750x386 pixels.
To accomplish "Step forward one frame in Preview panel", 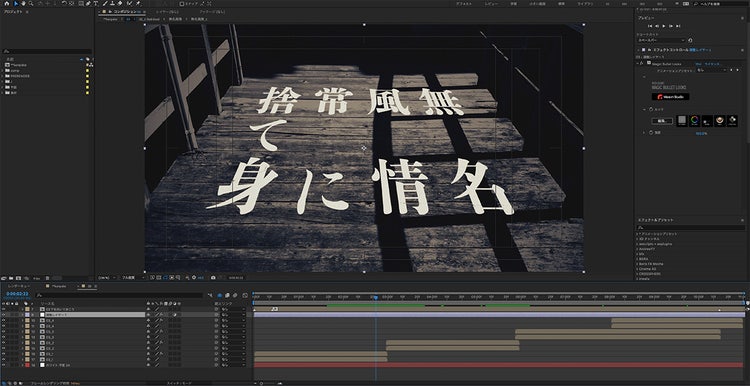I will click(x=671, y=26).
